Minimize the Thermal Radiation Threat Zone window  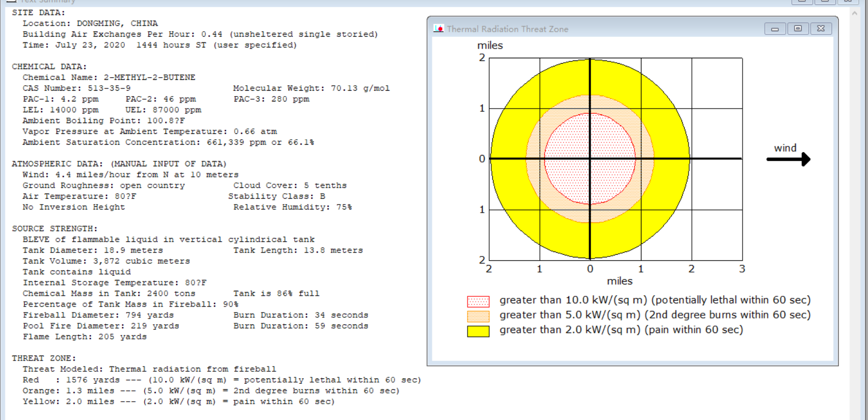click(x=774, y=29)
